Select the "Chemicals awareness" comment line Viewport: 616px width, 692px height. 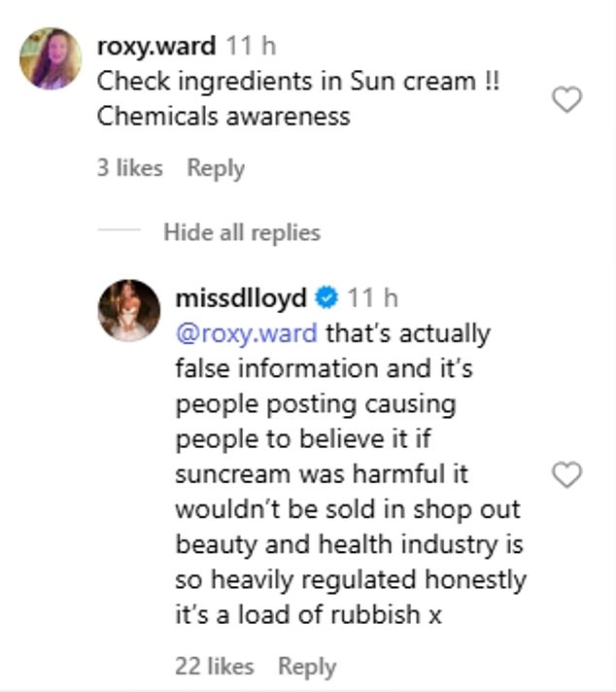(x=223, y=117)
